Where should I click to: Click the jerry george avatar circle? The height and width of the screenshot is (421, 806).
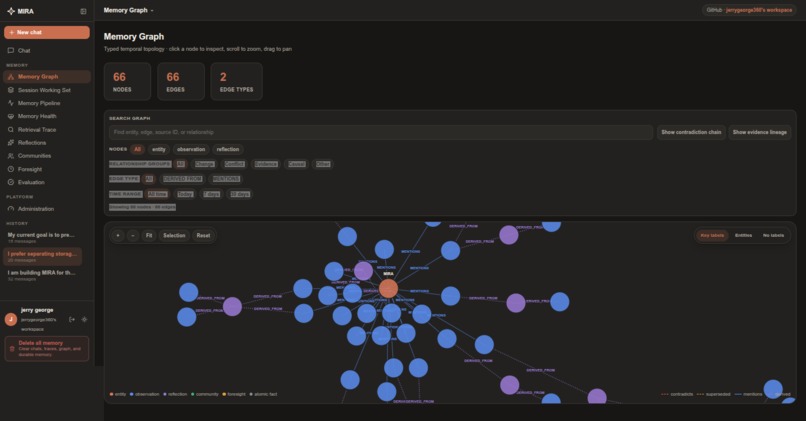coord(11,319)
